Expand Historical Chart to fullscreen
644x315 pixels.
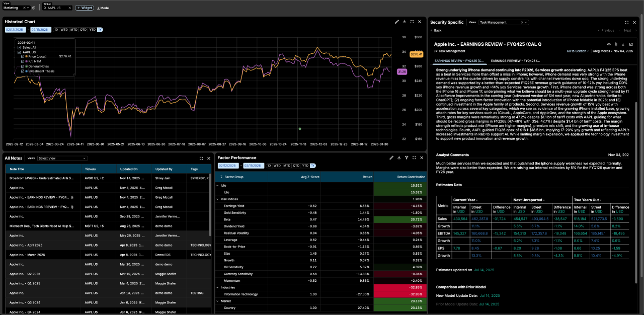point(412,22)
